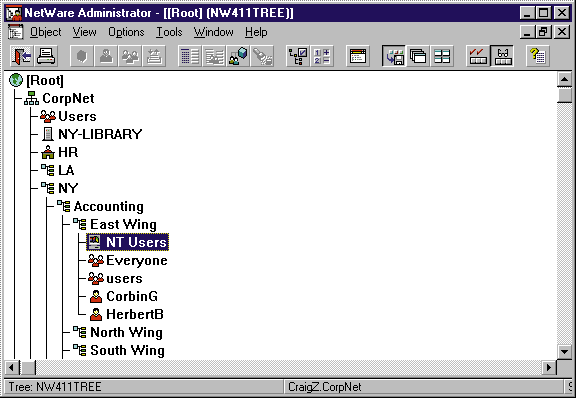Click the grayed two-people group toolbar icon
Image resolution: width=576 pixels, height=398 pixels.
point(130,56)
